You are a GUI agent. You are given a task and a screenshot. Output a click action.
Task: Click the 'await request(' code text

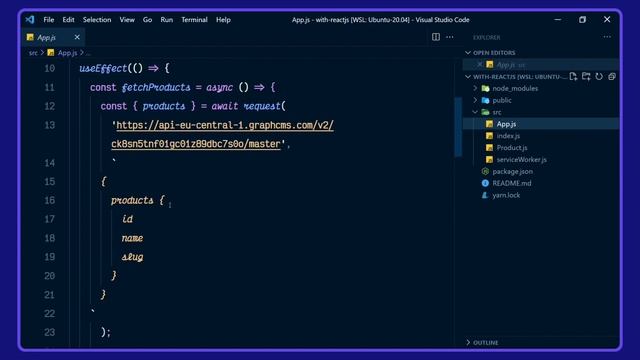[x=248, y=106]
